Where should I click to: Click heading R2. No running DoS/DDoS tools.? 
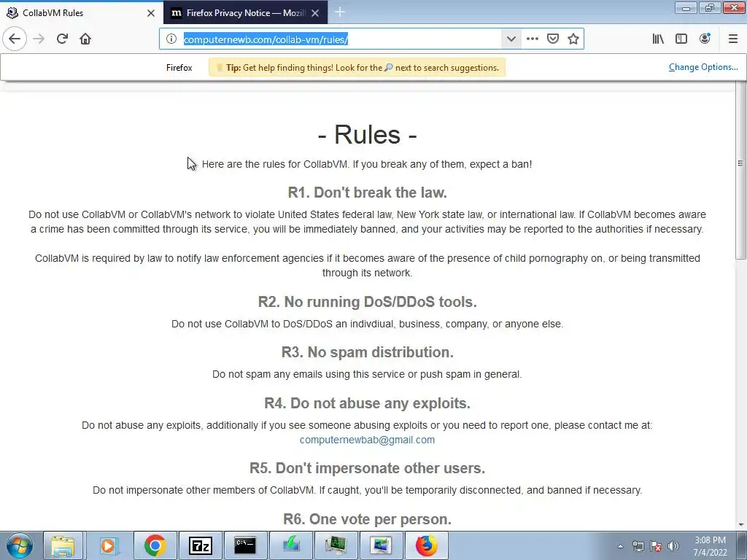[x=368, y=302]
